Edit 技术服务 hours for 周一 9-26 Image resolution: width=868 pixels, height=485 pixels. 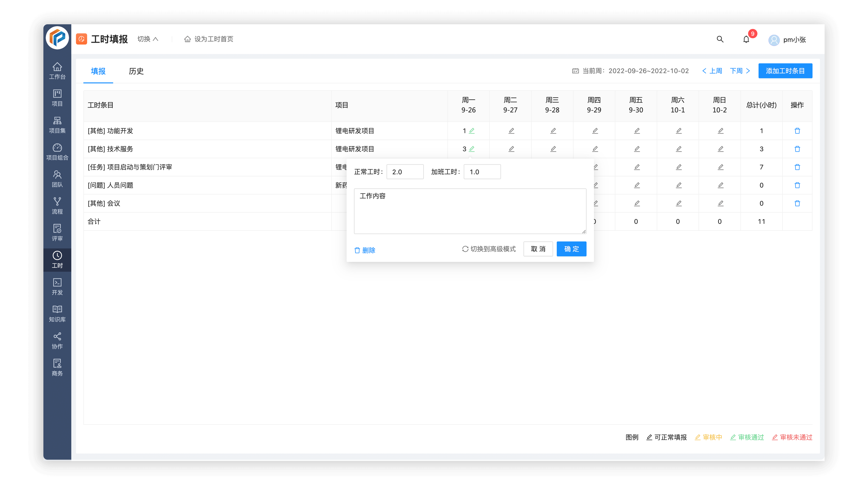pos(472,149)
